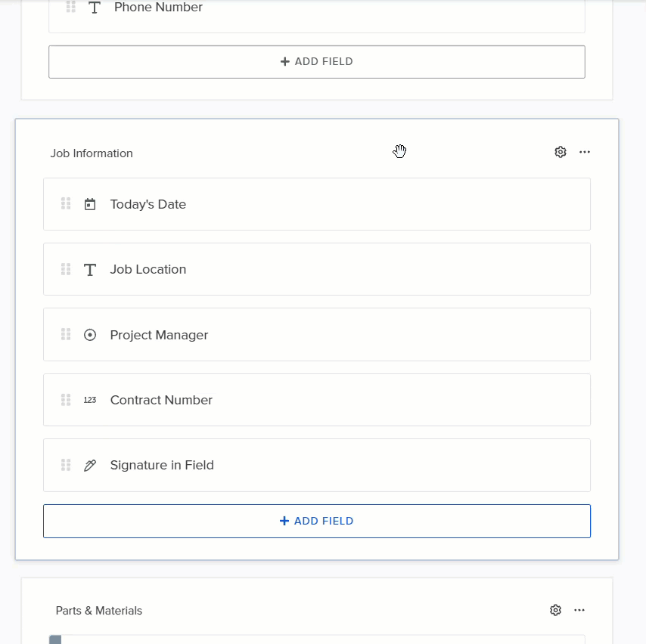Grab the drag handle for Contract Number
The width and height of the screenshot is (646, 644).
[x=66, y=400]
